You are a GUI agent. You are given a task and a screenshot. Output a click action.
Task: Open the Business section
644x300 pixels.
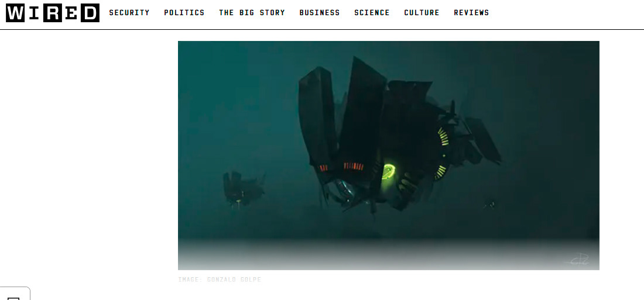[320, 13]
